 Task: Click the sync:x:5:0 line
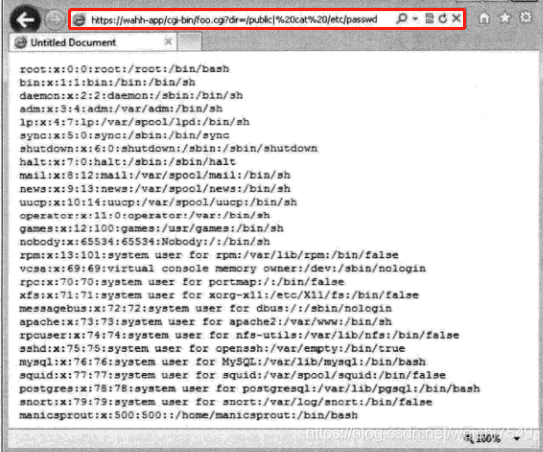124,135
